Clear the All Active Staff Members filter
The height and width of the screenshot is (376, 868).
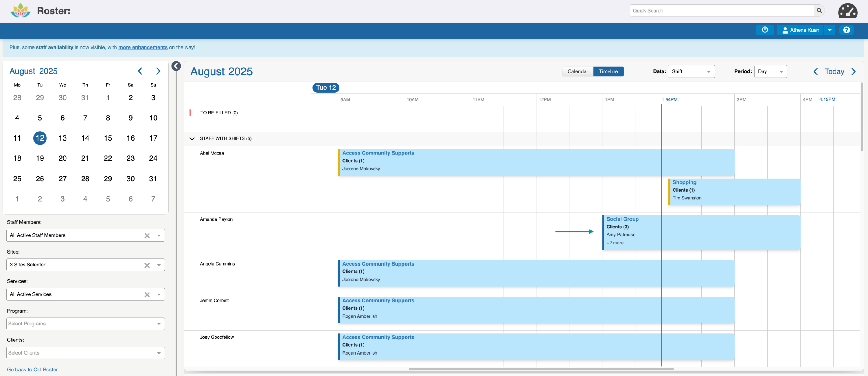(147, 236)
